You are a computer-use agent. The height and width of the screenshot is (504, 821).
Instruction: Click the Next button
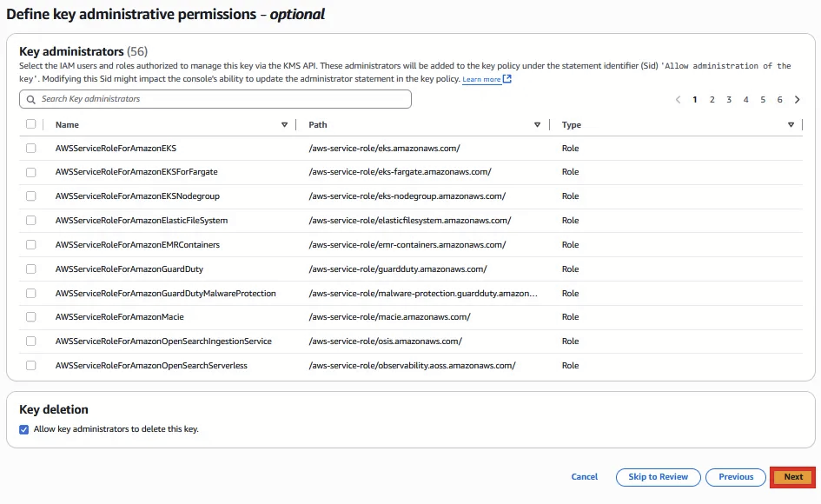pos(792,477)
